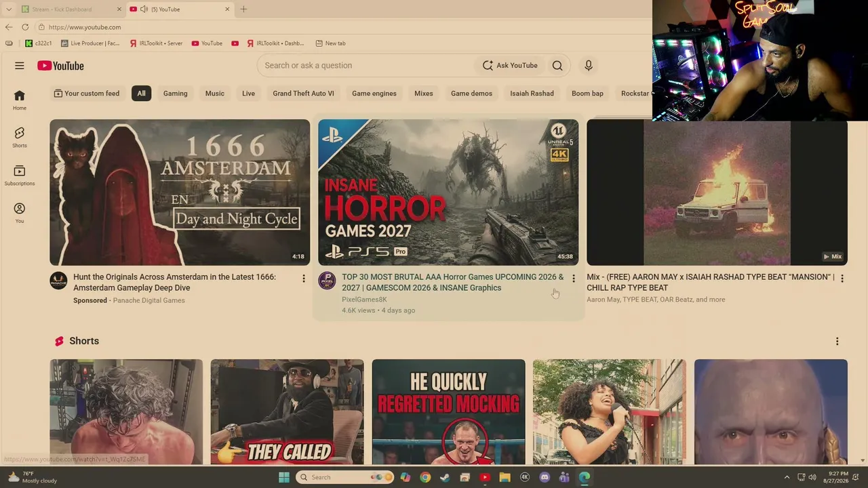868x488 pixels.
Task: Open the You section in sidebar
Action: [x=20, y=213]
